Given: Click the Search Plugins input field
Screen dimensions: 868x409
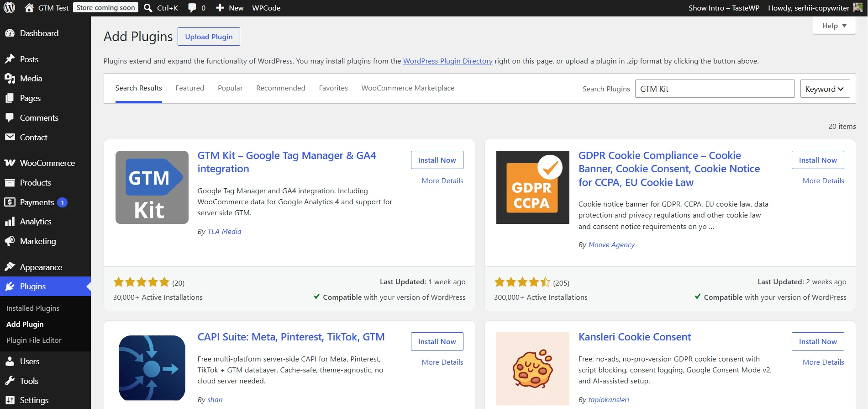Looking at the screenshot, I should tap(715, 89).
